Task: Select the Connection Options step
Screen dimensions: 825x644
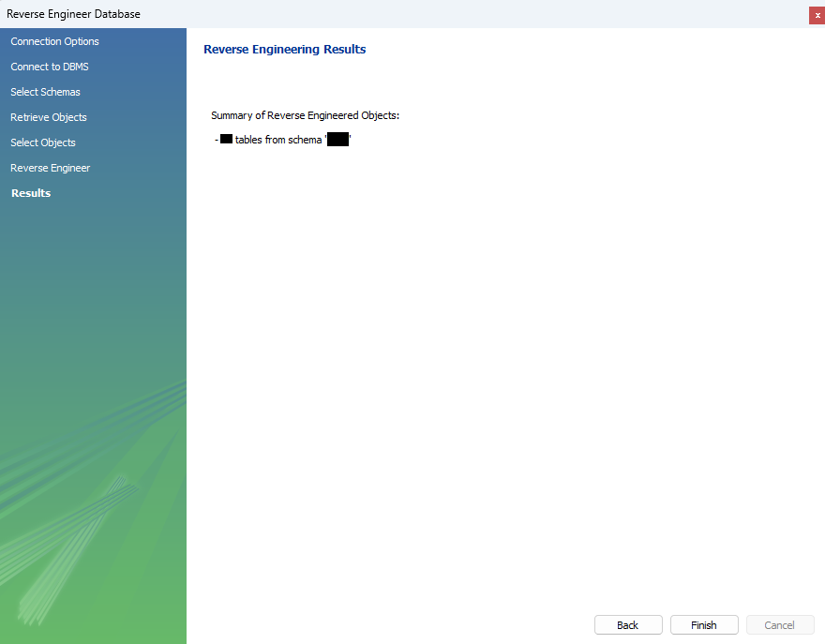Action: coord(54,41)
